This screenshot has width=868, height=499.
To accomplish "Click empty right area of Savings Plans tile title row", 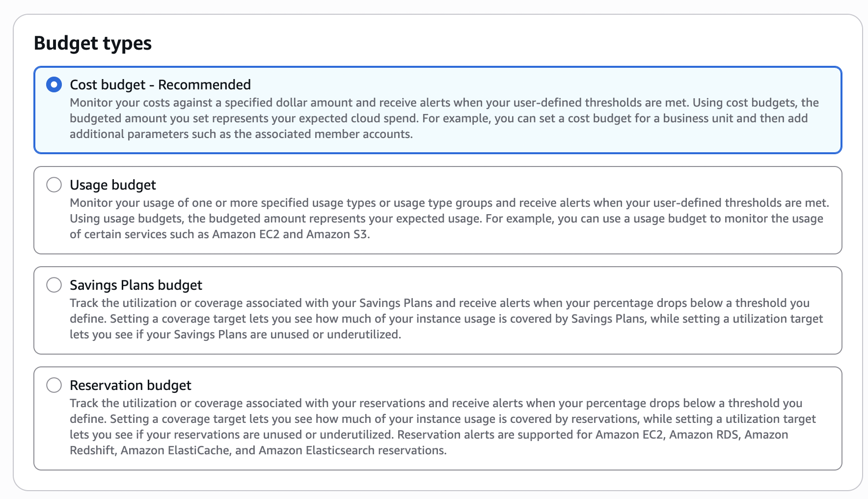I will (638, 285).
